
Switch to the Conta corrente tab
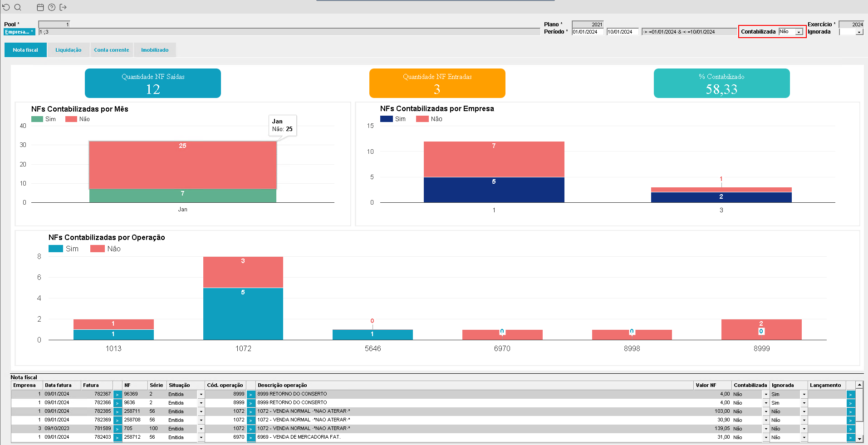point(112,50)
